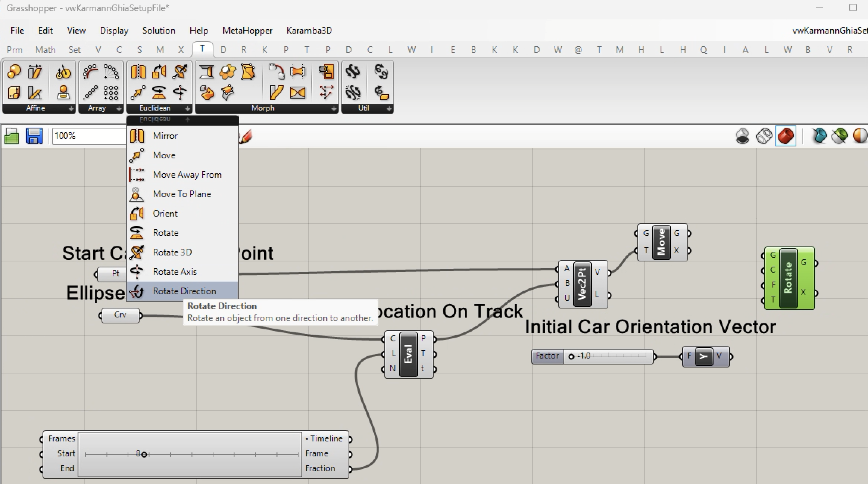Screen dimensions: 868x484
Task: Select Move Away From in the list
Action: 187,175
